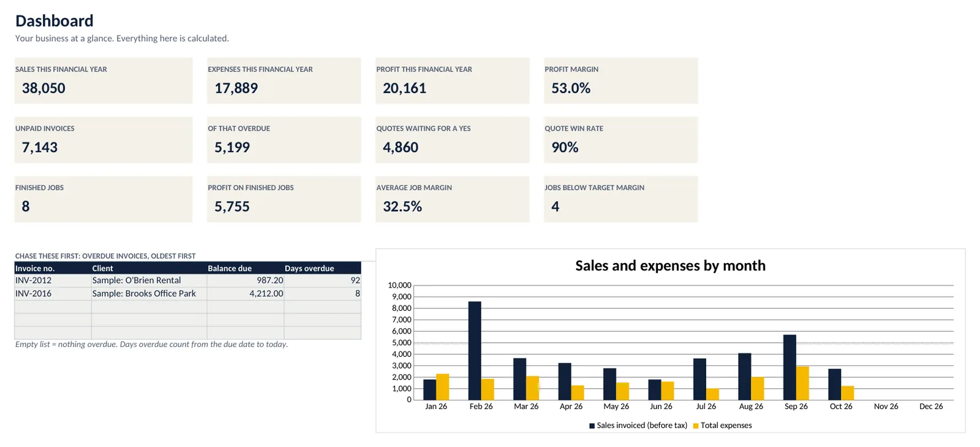Click the Quote Win Rate value 90%
Screen dimensions: 980x447
tap(565, 148)
